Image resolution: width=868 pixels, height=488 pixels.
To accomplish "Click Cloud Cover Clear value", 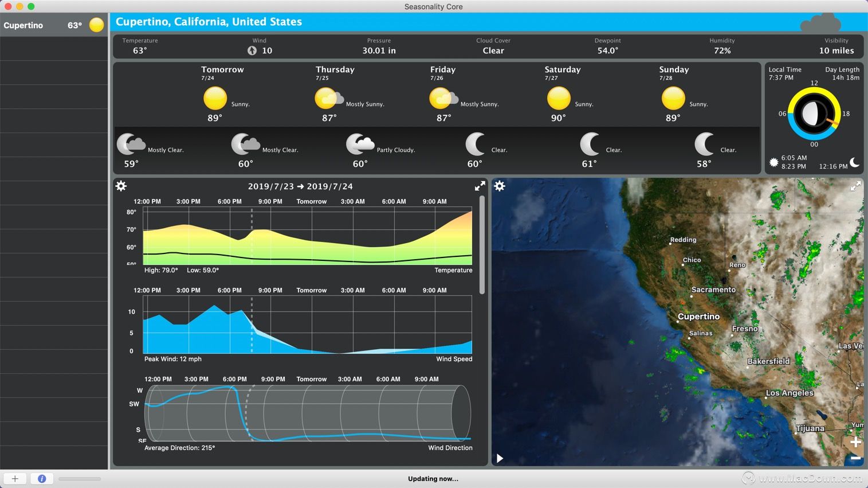I will coord(493,50).
